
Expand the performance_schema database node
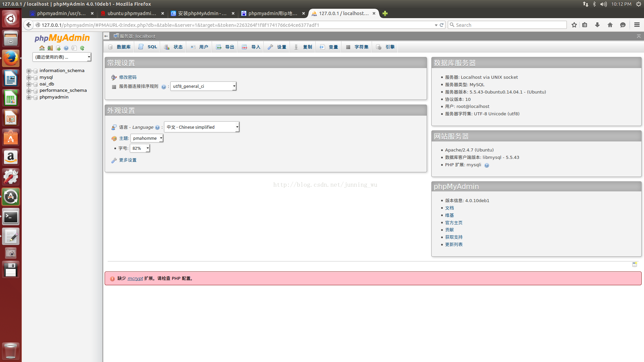pyautogui.click(x=29, y=90)
